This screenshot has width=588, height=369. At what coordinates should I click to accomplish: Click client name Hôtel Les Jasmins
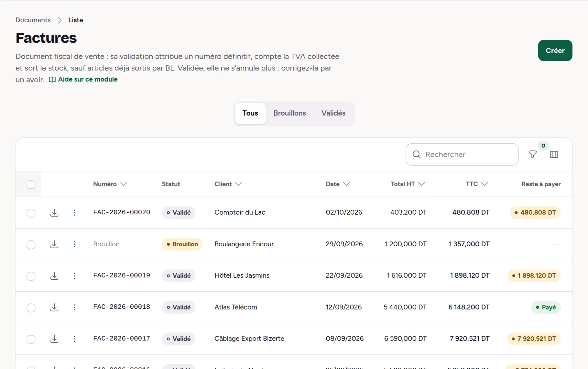pos(242,275)
